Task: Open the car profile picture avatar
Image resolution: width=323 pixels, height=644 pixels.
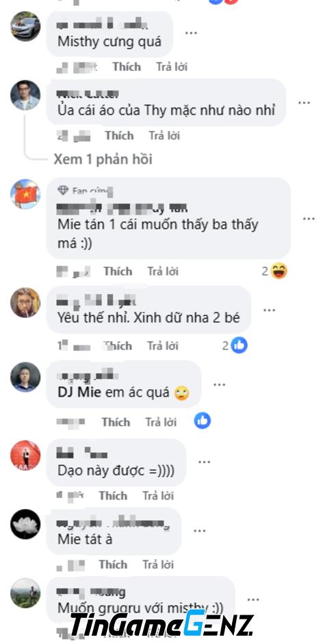Action: (25, 26)
